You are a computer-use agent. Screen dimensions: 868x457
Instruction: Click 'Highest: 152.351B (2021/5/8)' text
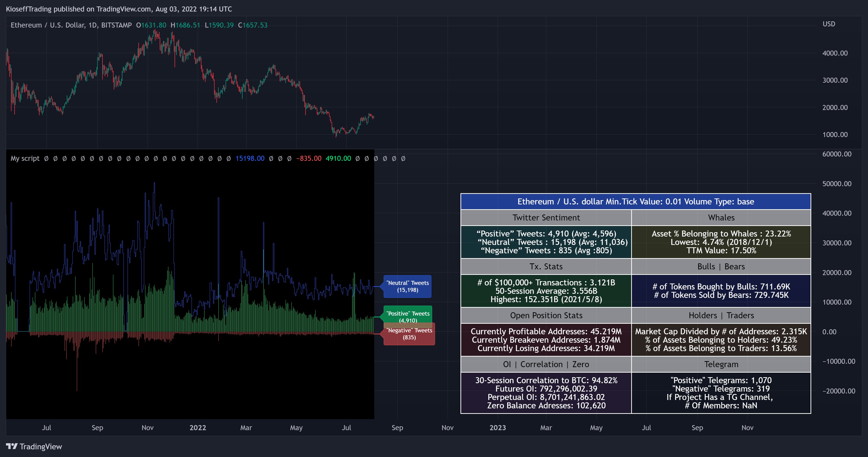(546, 300)
